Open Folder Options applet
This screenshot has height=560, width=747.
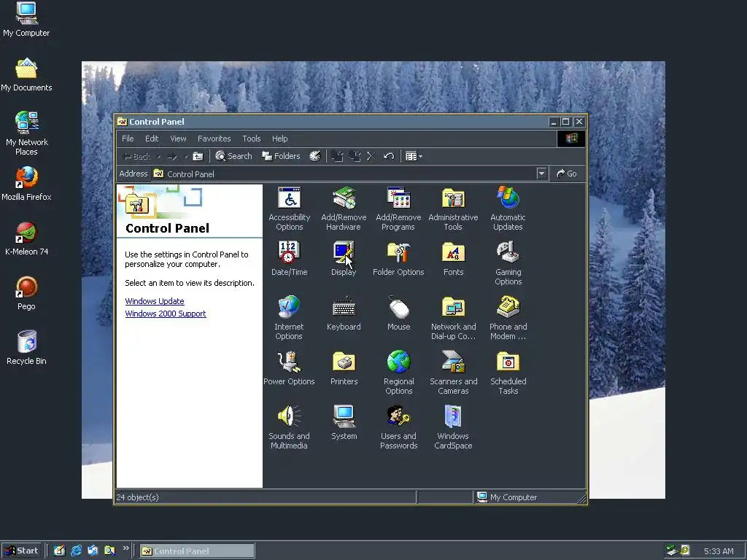[x=398, y=259]
